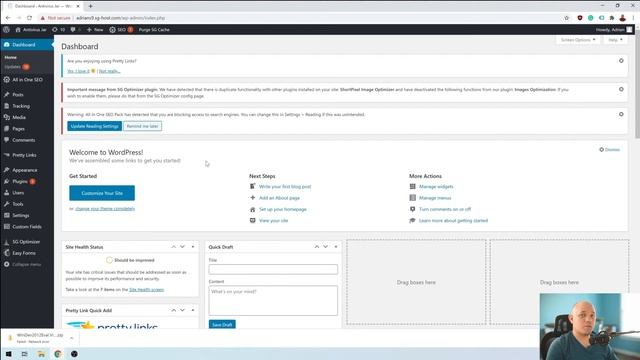Open SEO menu in admin bar

coord(121,29)
